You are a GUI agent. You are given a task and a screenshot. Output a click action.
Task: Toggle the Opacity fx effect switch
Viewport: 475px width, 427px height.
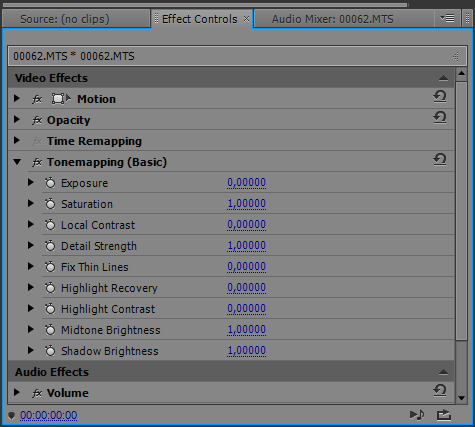37,120
